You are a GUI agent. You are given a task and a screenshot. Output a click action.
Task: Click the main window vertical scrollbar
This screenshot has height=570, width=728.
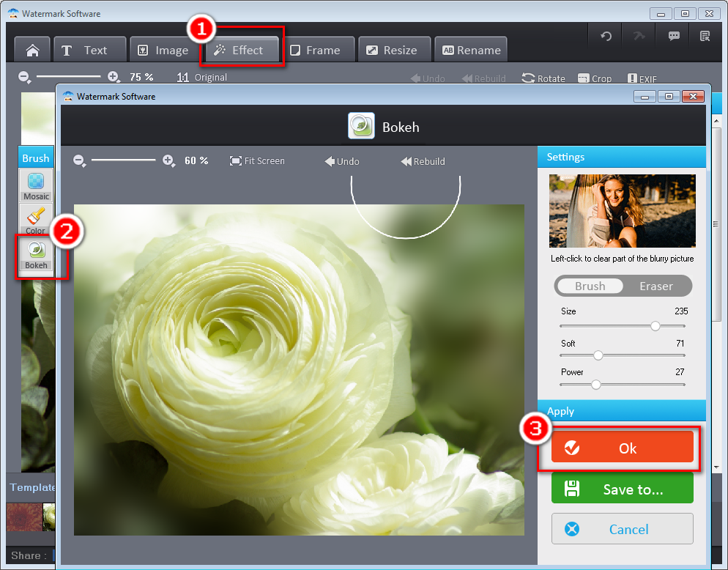point(716,223)
